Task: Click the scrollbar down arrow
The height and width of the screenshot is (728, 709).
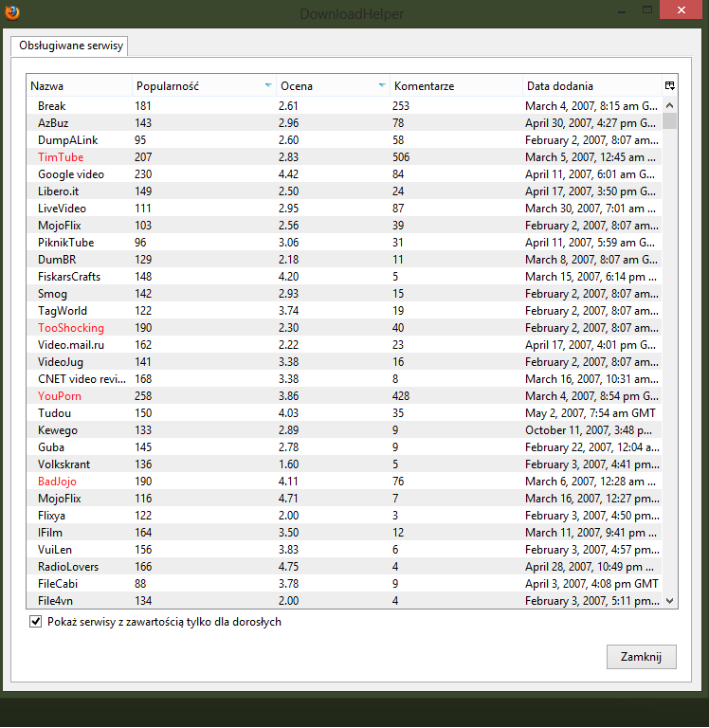Action: coord(669,601)
